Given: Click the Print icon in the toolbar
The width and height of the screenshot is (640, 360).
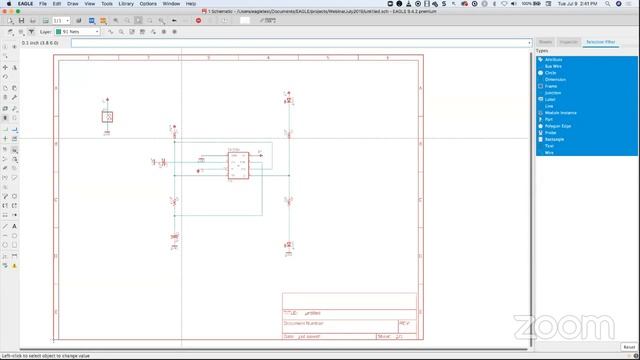Looking at the screenshot, I should pos(33,20).
